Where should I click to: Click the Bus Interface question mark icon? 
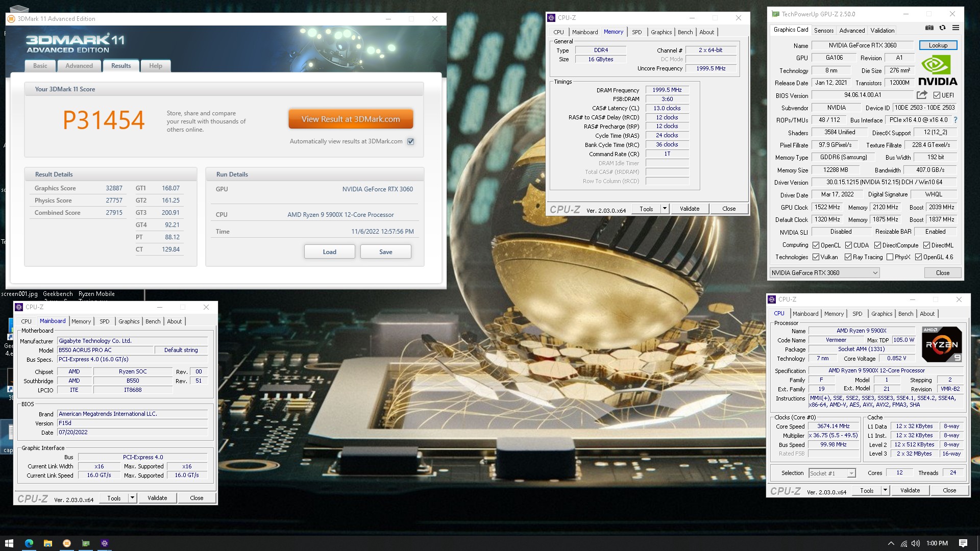[955, 120]
